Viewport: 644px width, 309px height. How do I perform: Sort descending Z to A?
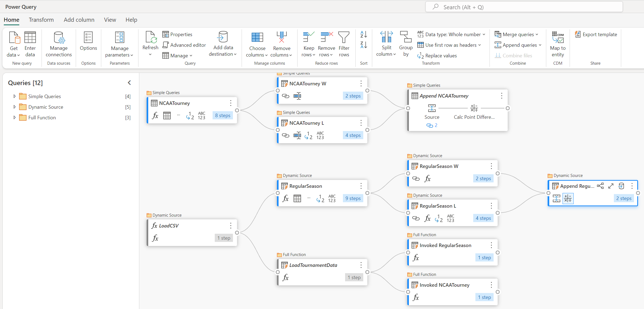click(x=364, y=45)
